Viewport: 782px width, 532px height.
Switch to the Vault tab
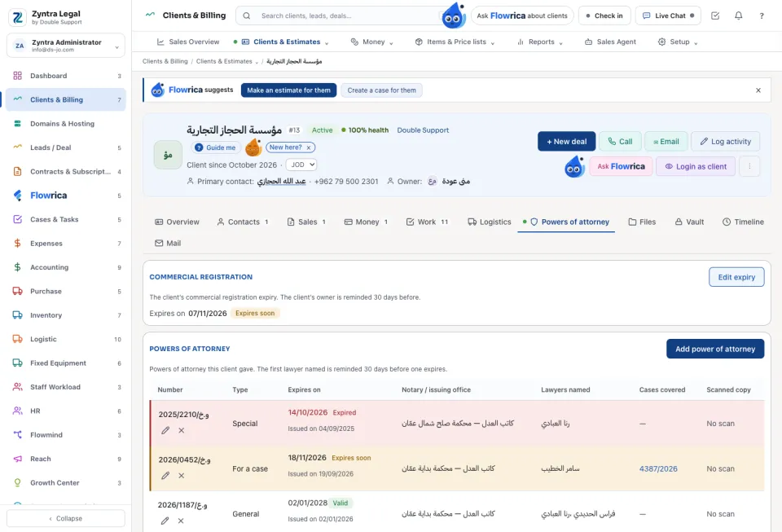click(x=689, y=222)
